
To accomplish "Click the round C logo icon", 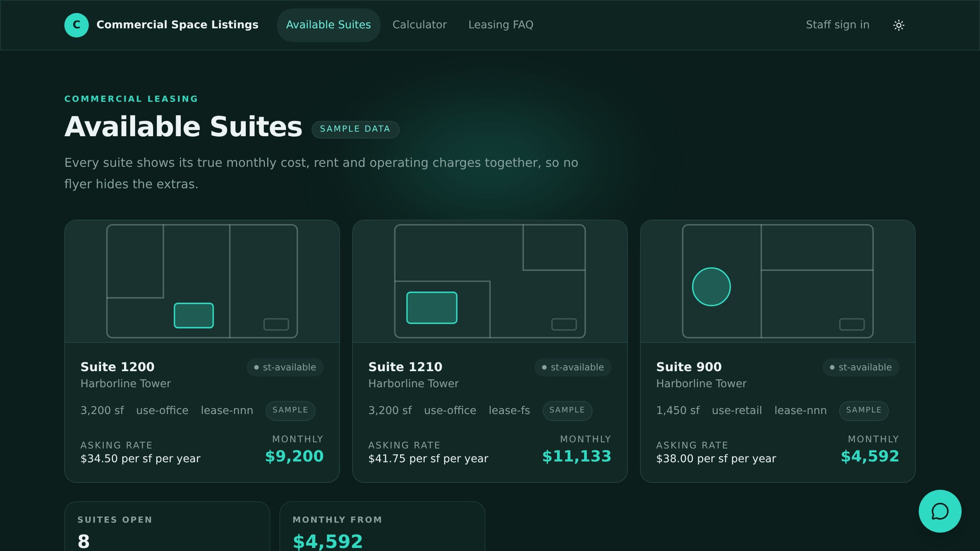I will (77, 25).
